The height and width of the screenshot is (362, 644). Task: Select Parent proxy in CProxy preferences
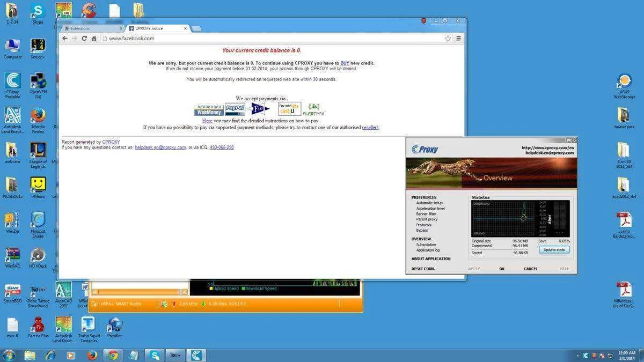coord(427,219)
